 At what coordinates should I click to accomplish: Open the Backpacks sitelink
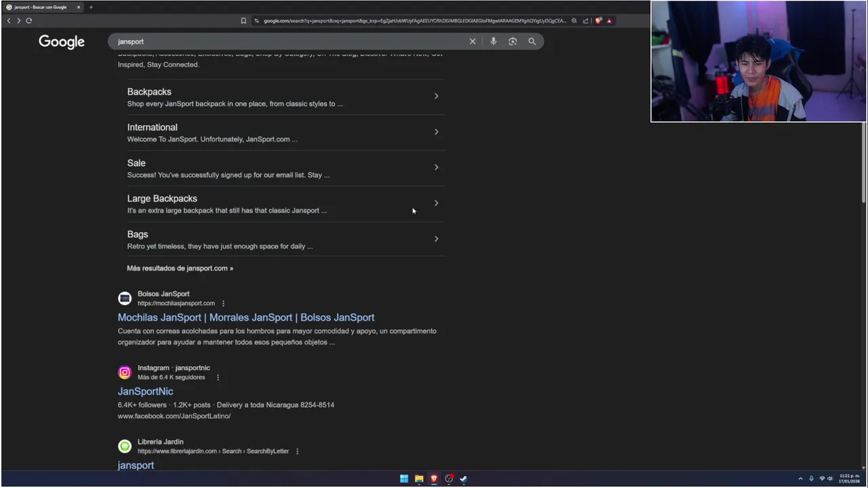tap(149, 91)
